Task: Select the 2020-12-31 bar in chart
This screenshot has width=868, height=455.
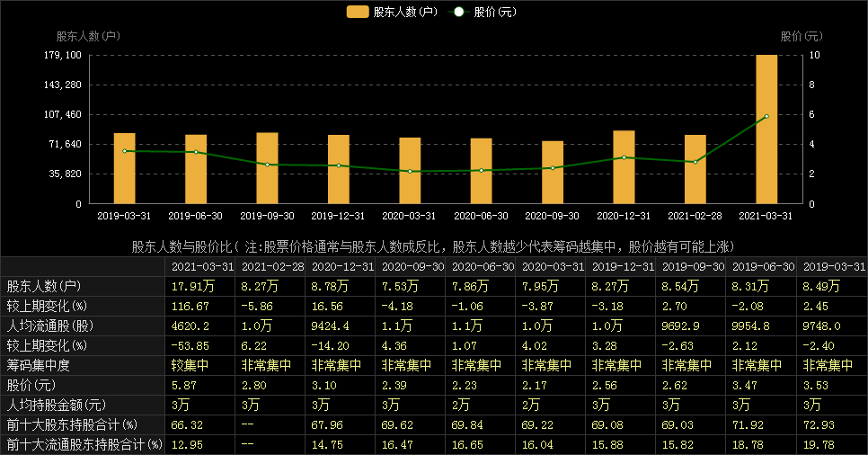Action: point(624,167)
